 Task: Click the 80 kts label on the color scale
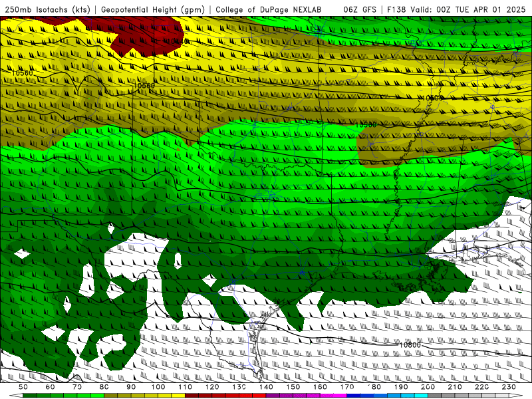(x=104, y=387)
